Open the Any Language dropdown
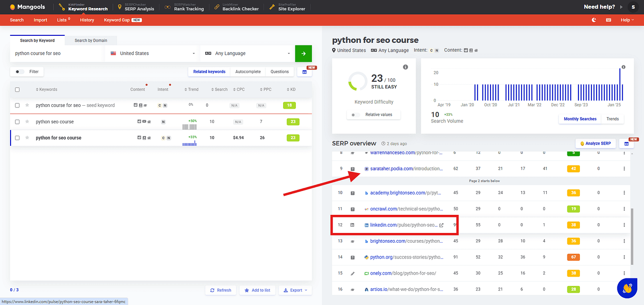This screenshot has width=644, height=305. (247, 53)
